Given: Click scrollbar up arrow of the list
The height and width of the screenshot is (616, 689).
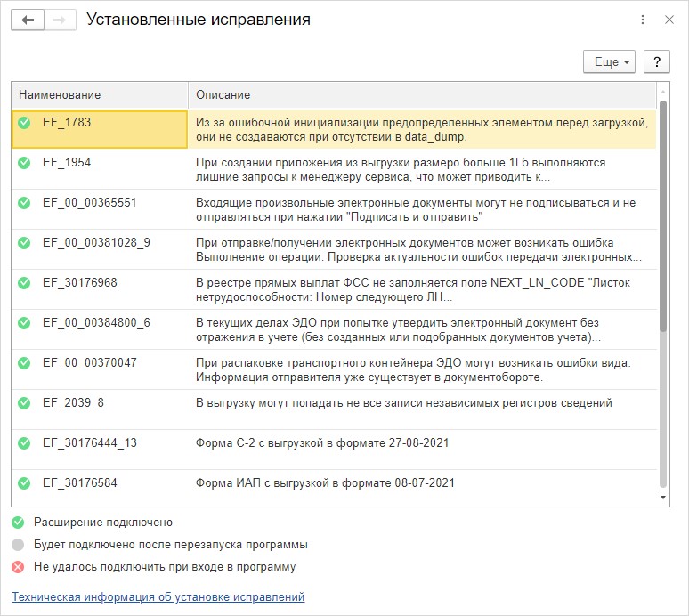Looking at the screenshot, I should (x=663, y=92).
